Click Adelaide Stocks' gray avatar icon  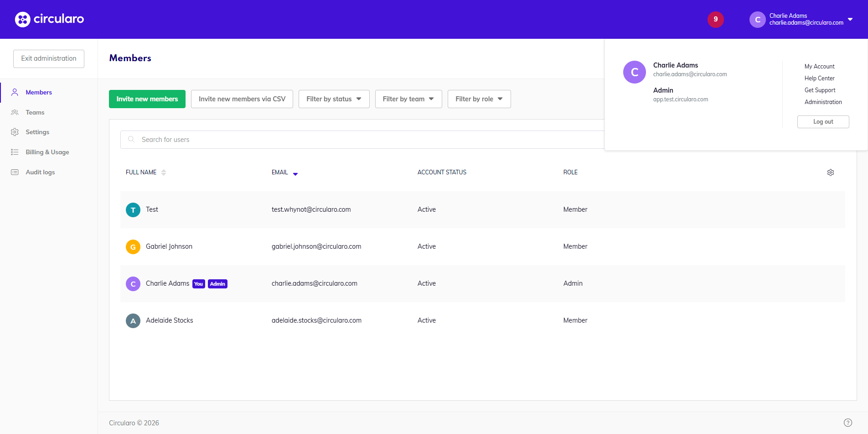click(x=133, y=321)
